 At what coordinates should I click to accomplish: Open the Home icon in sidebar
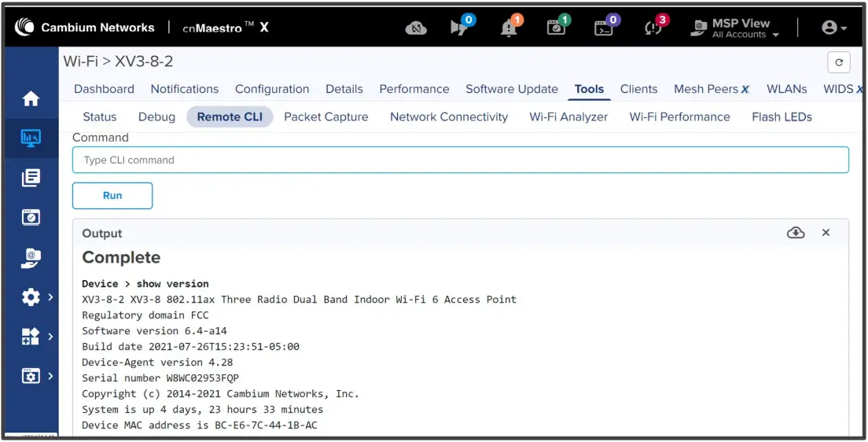[31, 99]
